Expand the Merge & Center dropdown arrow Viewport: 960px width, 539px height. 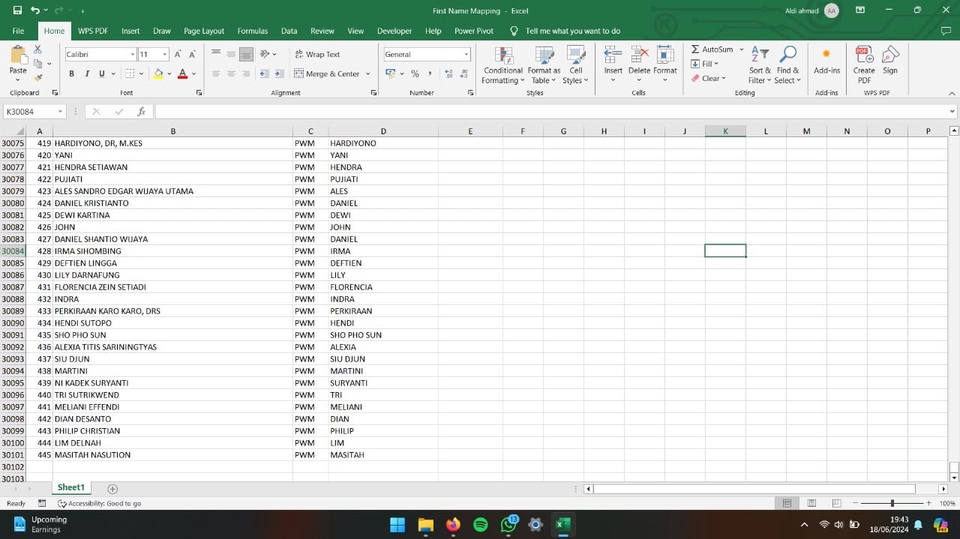click(x=368, y=74)
